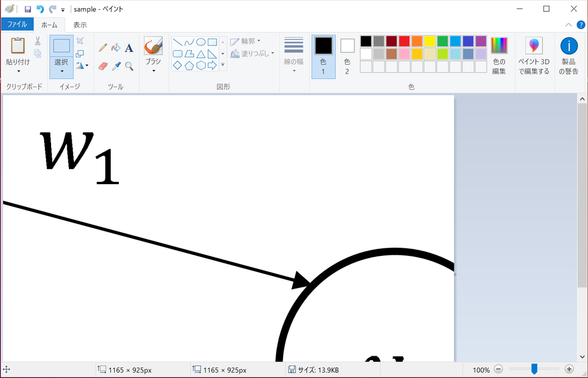Viewport: 588px width, 378px height.
Task: Click the Paste clipboard icon
Action: [18, 45]
